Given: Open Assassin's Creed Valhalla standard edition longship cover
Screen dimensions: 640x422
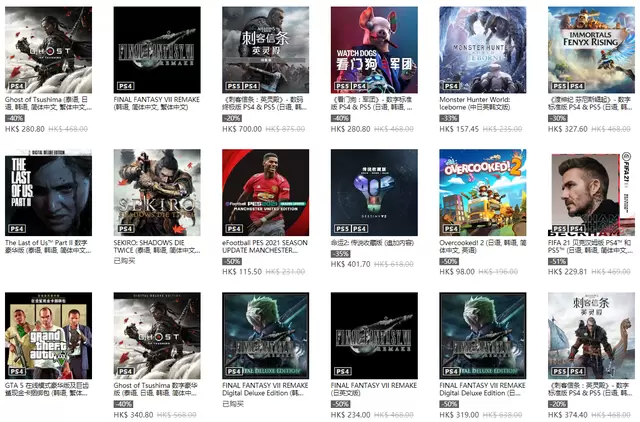Looking at the screenshot, I should coord(591,335).
